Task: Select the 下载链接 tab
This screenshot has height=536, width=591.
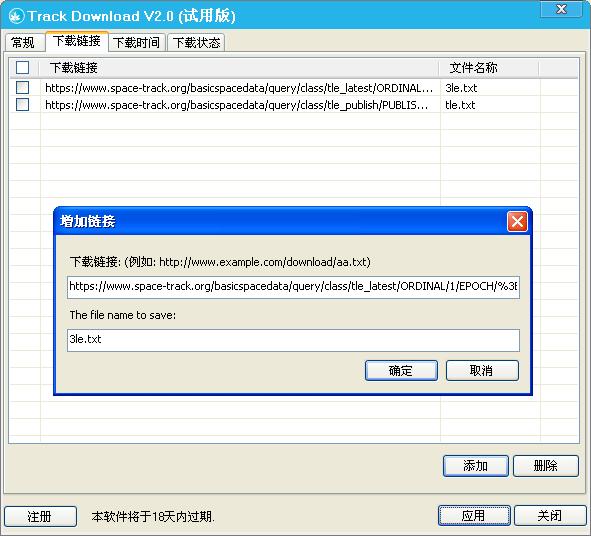Action: (77, 41)
